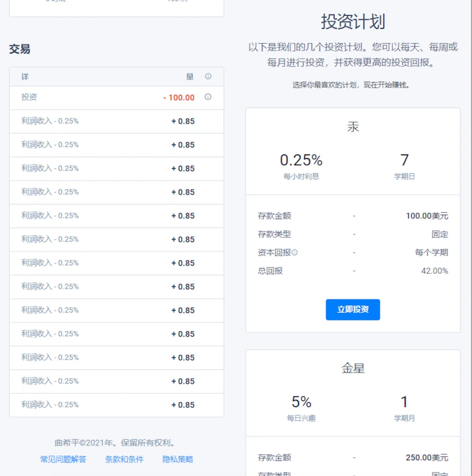This screenshot has height=476, width=472.
Task: Click the 7 学期日 figure on the 汞 card
Action: click(404, 160)
